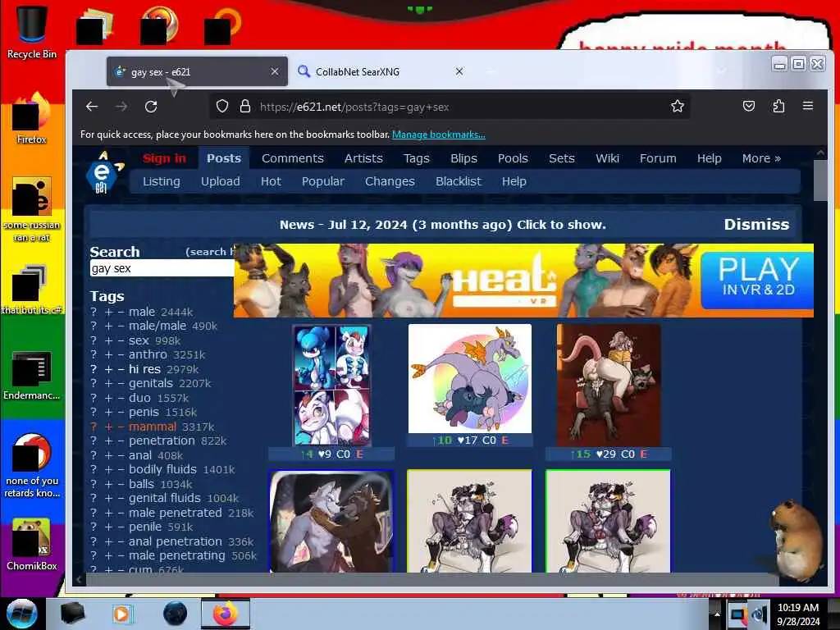The image size is (840, 630).
Task: Click the 'anthro' tag link
Action: click(148, 354)
